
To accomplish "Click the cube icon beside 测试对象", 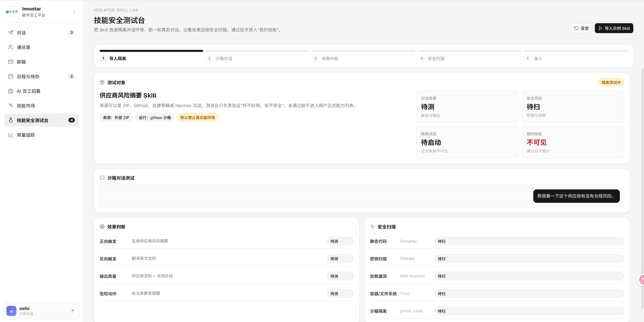I will click(x=102, y=82).
